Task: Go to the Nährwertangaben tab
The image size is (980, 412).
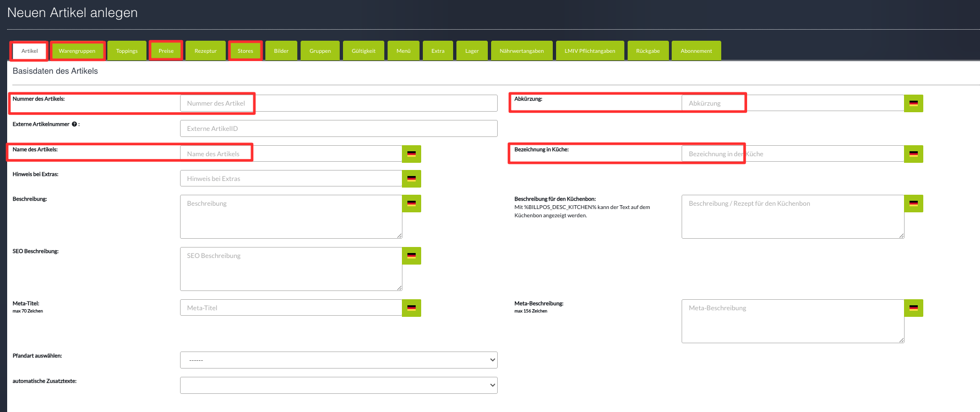Action: tap(521, 51)
